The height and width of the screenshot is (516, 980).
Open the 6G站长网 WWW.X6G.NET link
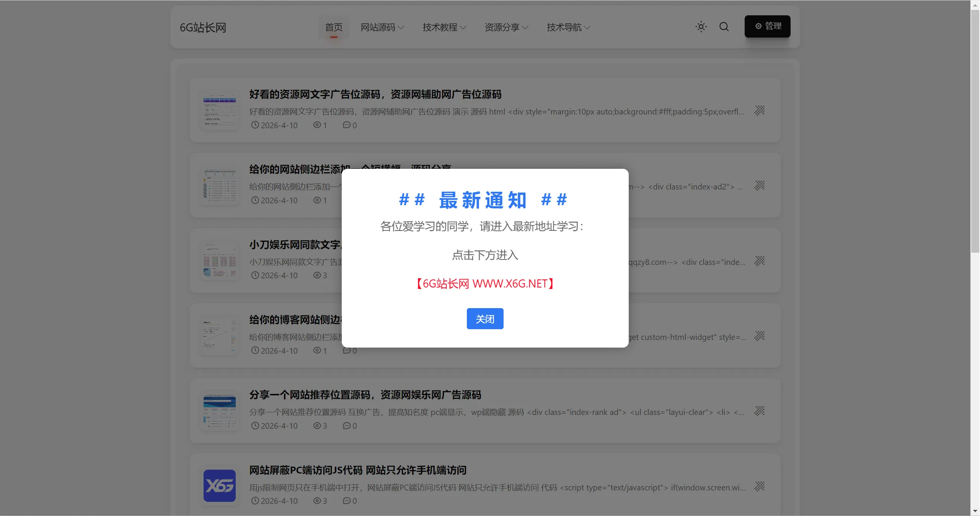pos(485,283)
